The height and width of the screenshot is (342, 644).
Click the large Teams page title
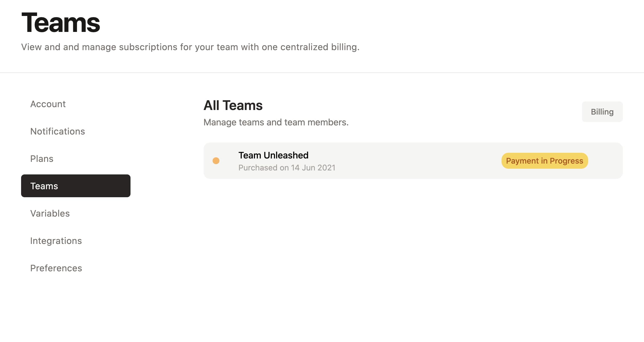[61, 23]
